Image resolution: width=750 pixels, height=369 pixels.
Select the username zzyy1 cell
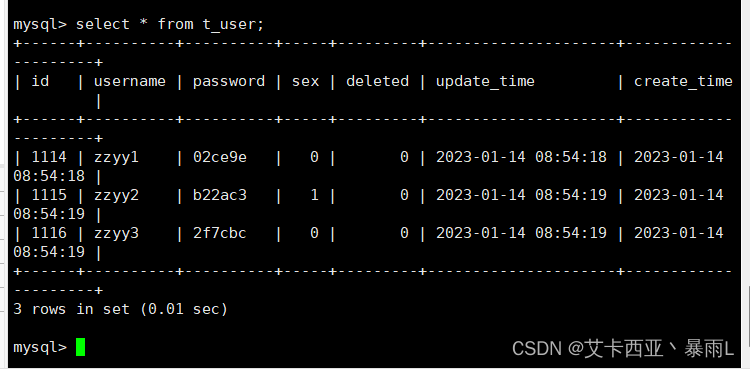[116, 157]
